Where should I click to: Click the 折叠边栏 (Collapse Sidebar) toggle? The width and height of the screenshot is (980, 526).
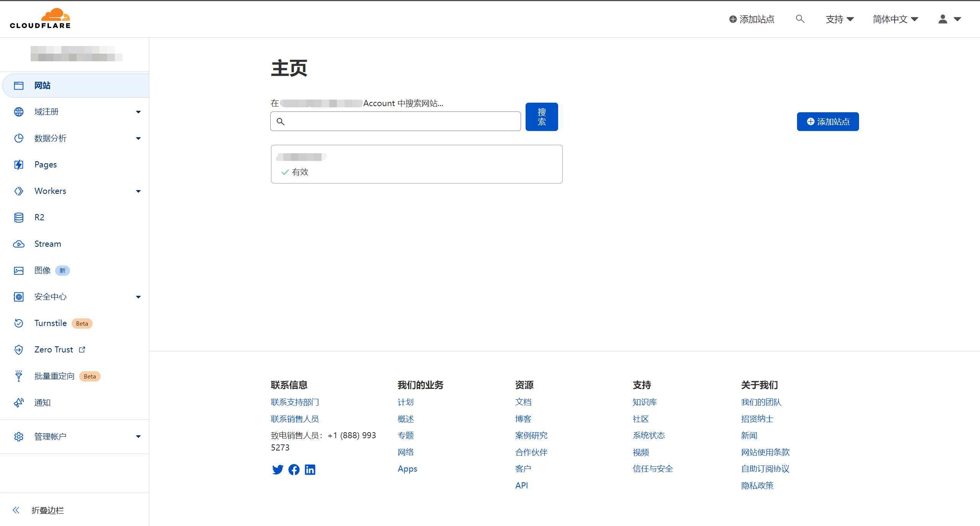[x=36, y=510]
